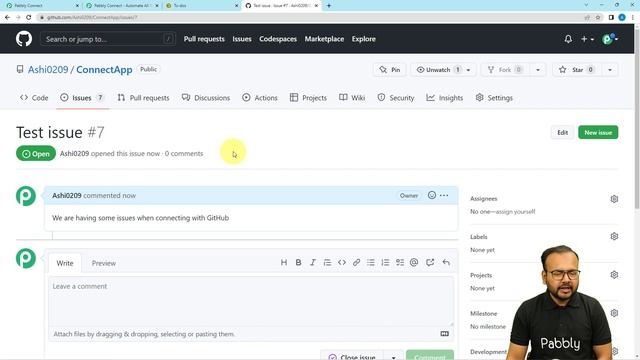This screenshot has width=640, height=360.
Task: Click the Markdown supported icon
Action: coord(444,334)
